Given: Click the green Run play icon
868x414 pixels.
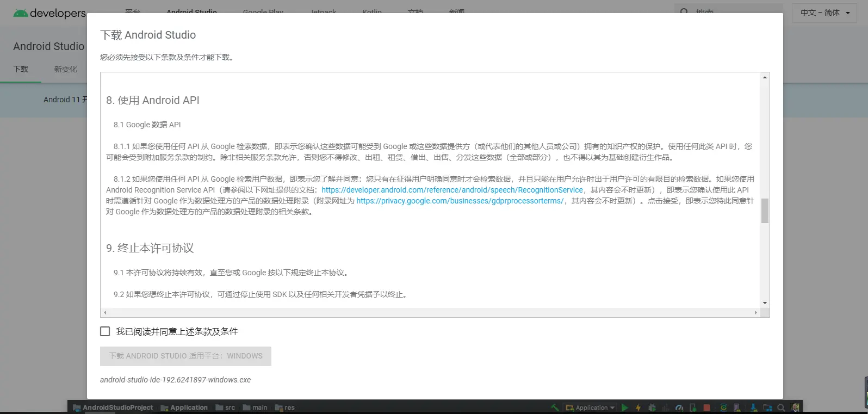Looking at the screenshot, I should point(625,407).
